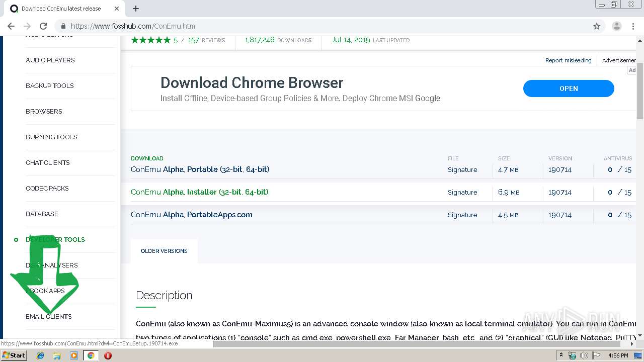
Task: Show hidden tray icons arrow
Action: pyautogui.click(x=561, y=355)
